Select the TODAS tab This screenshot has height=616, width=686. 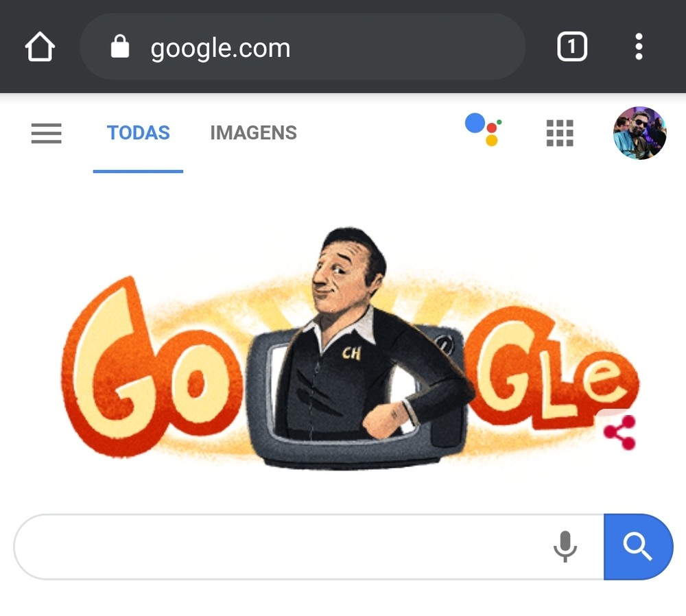139,133
